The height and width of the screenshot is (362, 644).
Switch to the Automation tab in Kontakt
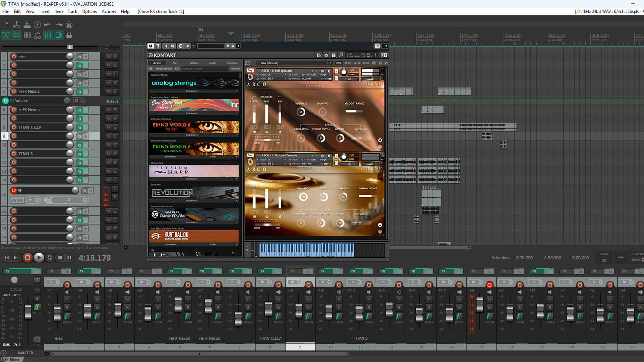tap(232, 63)
